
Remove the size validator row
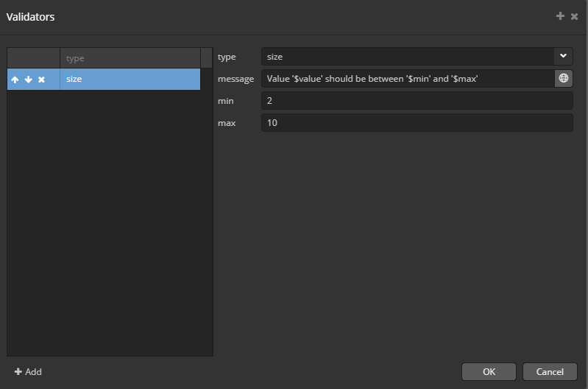tap(42, 80)
